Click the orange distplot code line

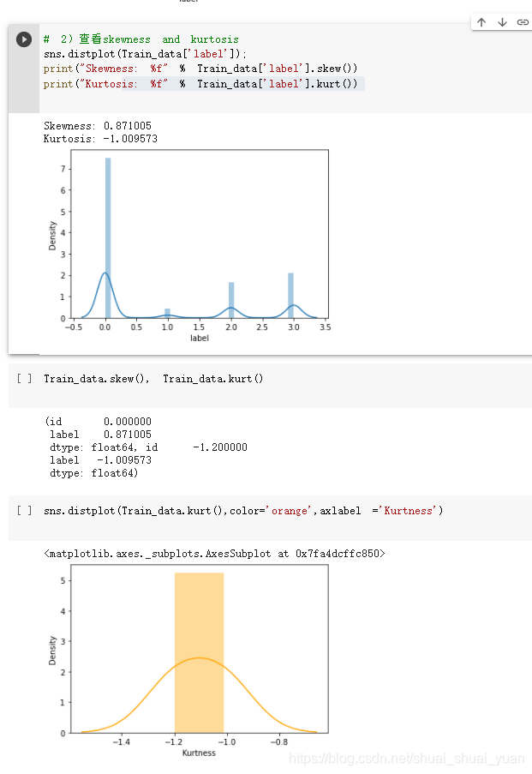tap(243, 510)
